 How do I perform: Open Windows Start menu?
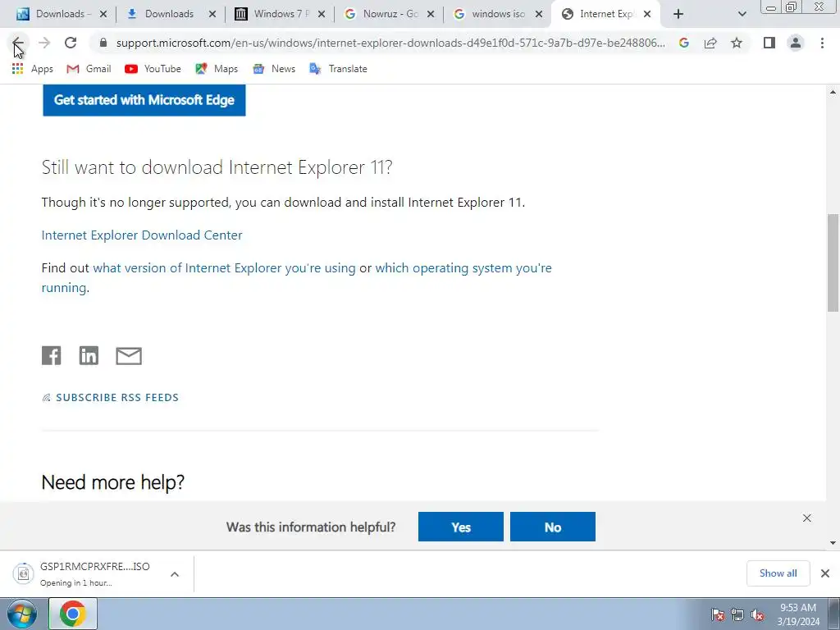click(x=22, y=614)
